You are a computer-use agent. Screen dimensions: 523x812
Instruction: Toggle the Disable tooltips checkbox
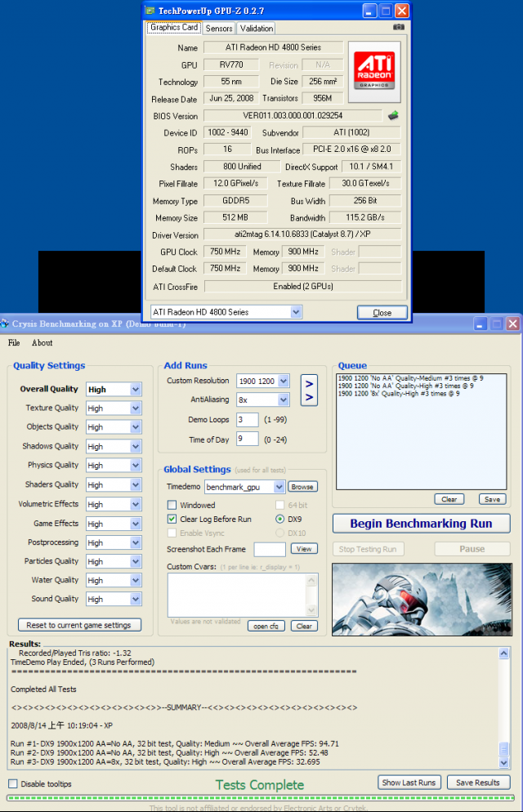click(13, 783)
